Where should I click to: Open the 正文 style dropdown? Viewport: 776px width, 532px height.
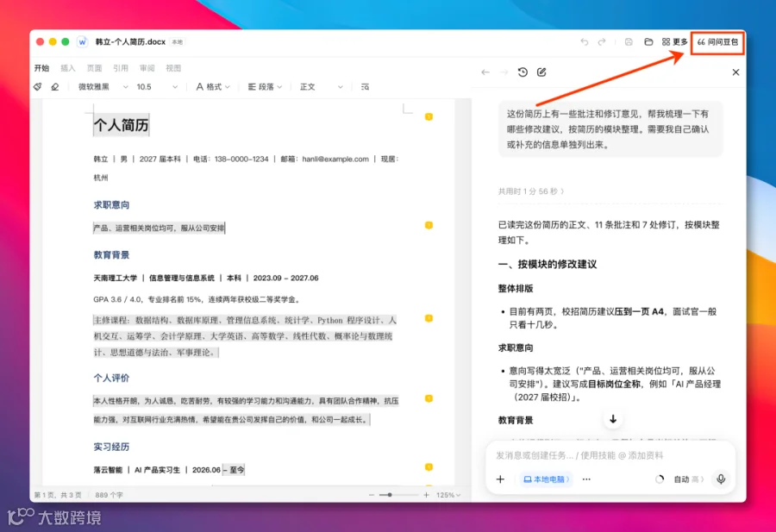click(x=322, y=86)
